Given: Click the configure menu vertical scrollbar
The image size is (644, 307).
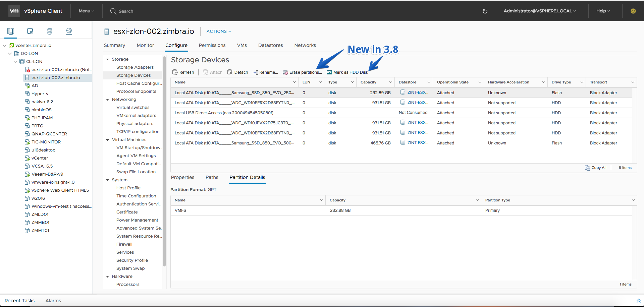Looking at the screenshot, I should (x=164, y=161).
